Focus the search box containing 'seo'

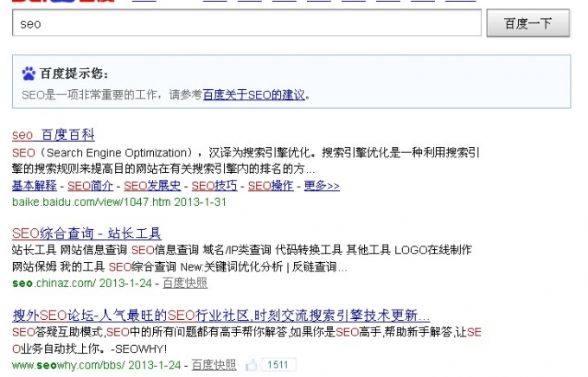click(x=246, y=23)
